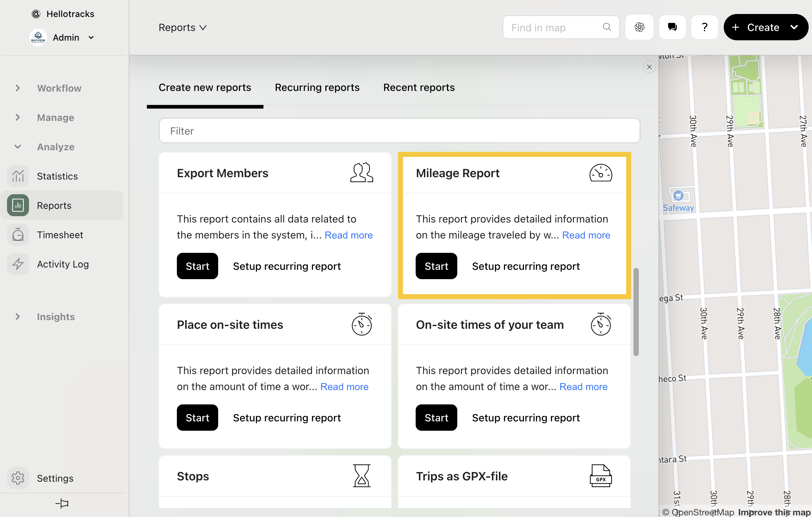The image size is (812, 517).
Task: Setup recurring report for Export Members
Action: (287, 266)
